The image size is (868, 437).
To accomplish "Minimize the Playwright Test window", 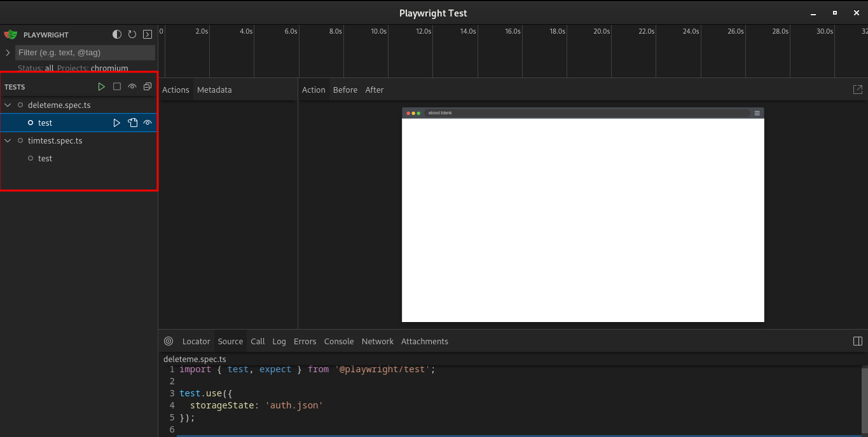I will coord(813,13).
